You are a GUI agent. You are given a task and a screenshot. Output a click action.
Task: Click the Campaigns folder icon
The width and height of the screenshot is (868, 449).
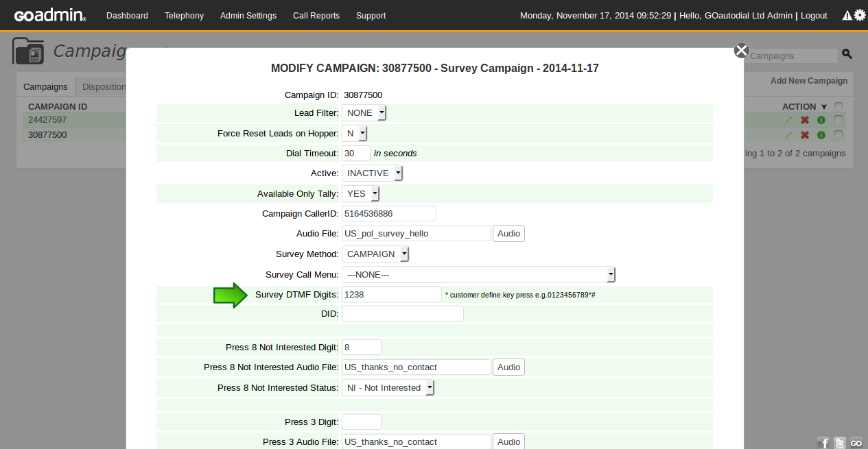pyautogui.click(x=30, y=51)
